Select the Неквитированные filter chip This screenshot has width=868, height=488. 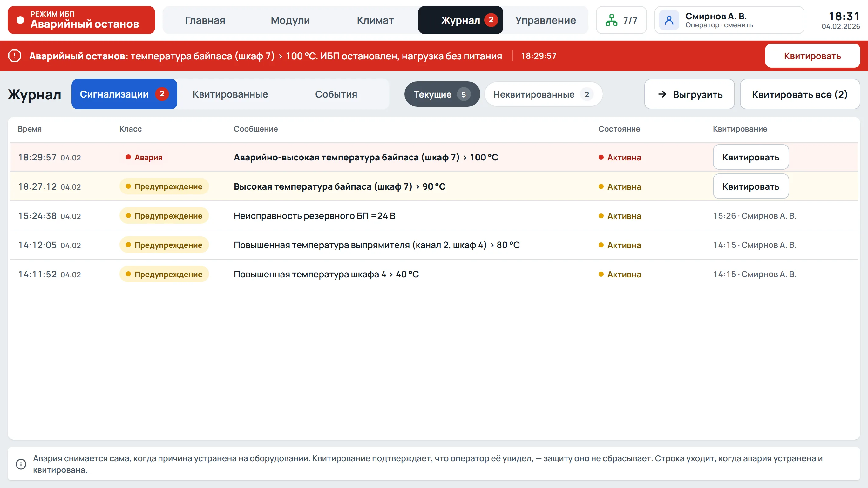543,94
